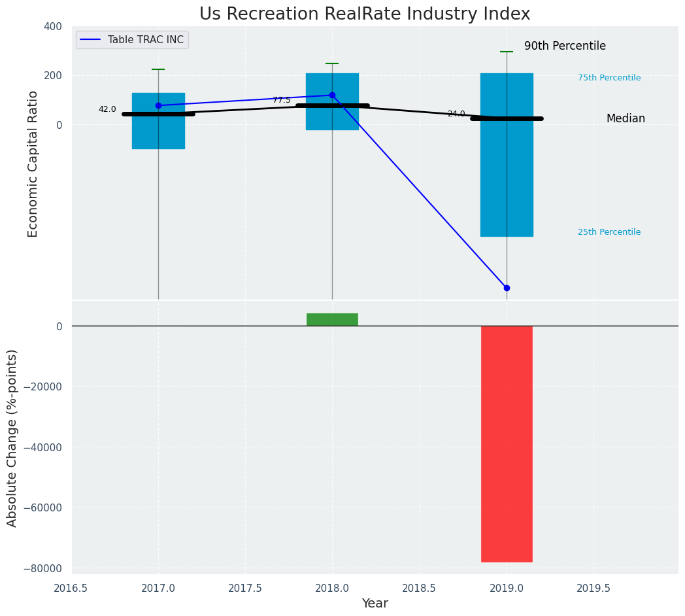The width and height of the screenshot is (685, 616).
Task: Click the Absolute Change (%-points) axis label
Action: pyautogui.click(x=12, y=437)
